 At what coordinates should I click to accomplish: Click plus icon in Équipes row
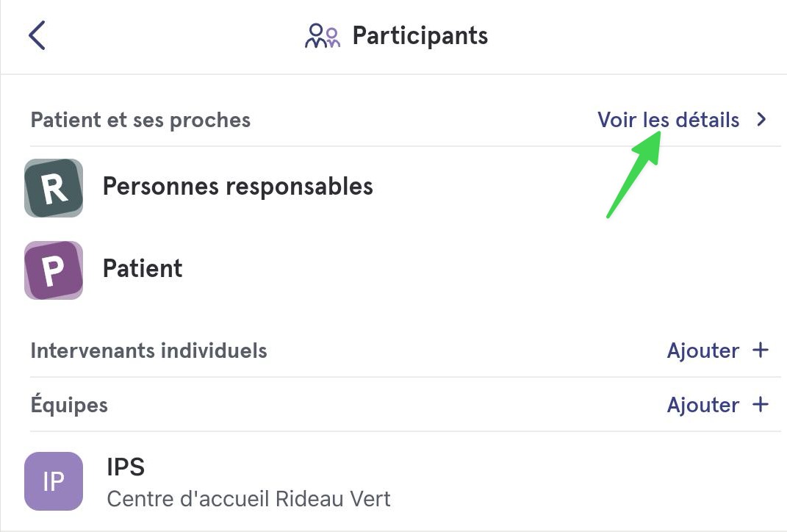[x=761, y=404]
